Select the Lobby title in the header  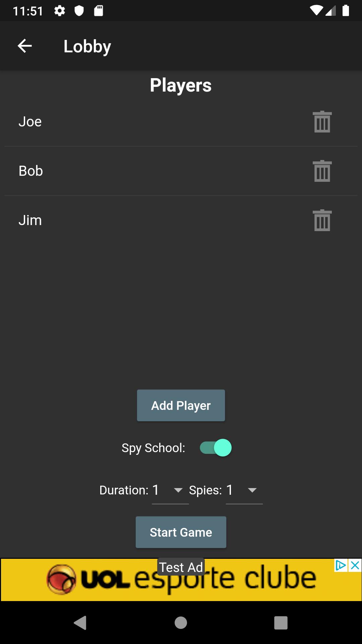click(87, 46)
